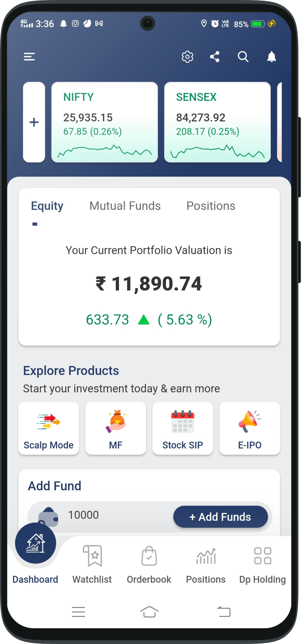Open Stock SIP product

[182, 428]
